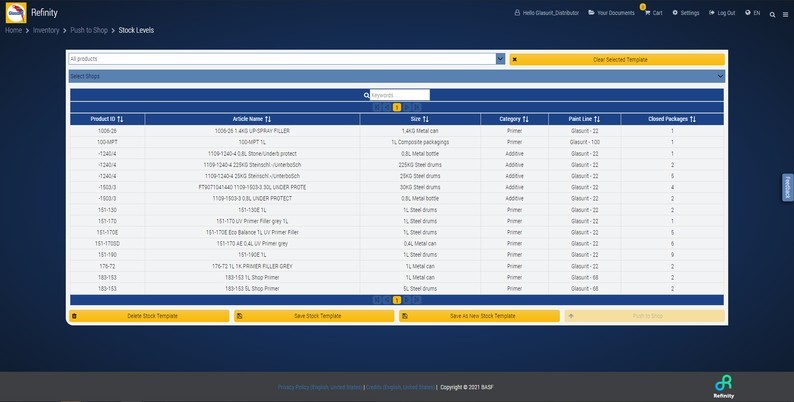794x402 pixels.
Task: Go to next page in bottom pager
Action: pyautogui.click(x=407, y=300)
